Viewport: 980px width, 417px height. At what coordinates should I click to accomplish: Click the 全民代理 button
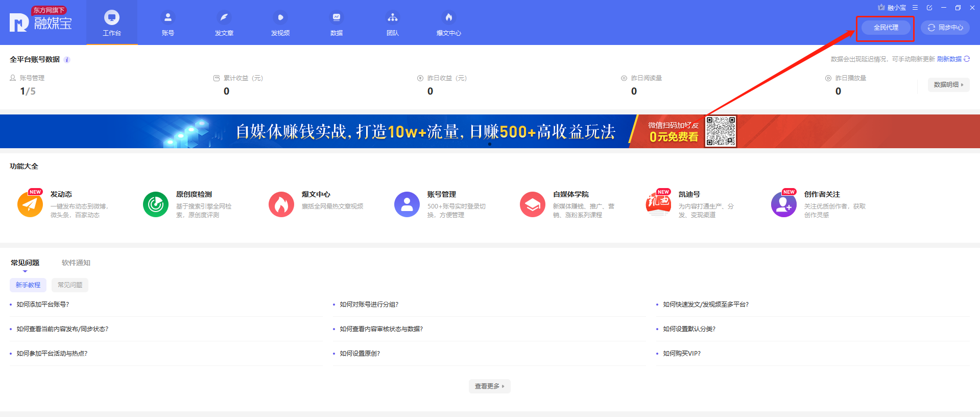tap(886, 28)
